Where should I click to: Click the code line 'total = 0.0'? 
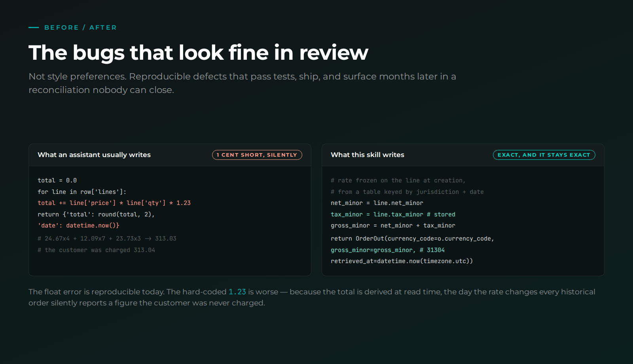[x=57, y=180]
